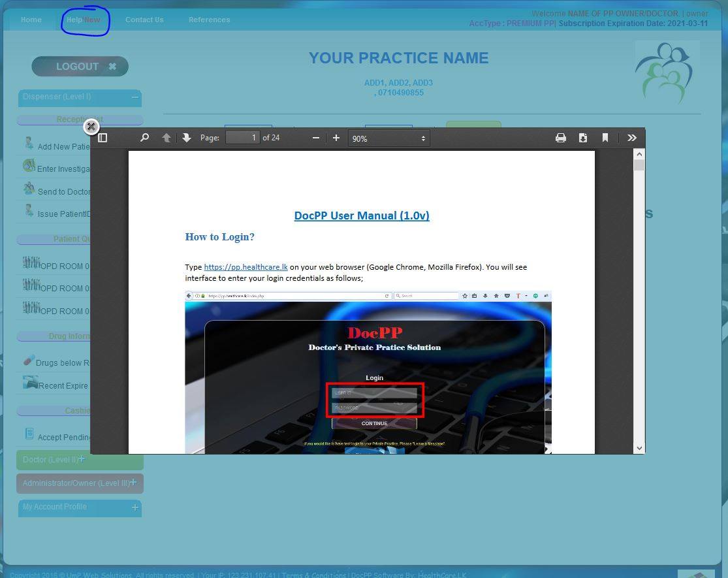Click the Issue PatientID icon
Screen dimensions: 728x578
pos(29,211)
